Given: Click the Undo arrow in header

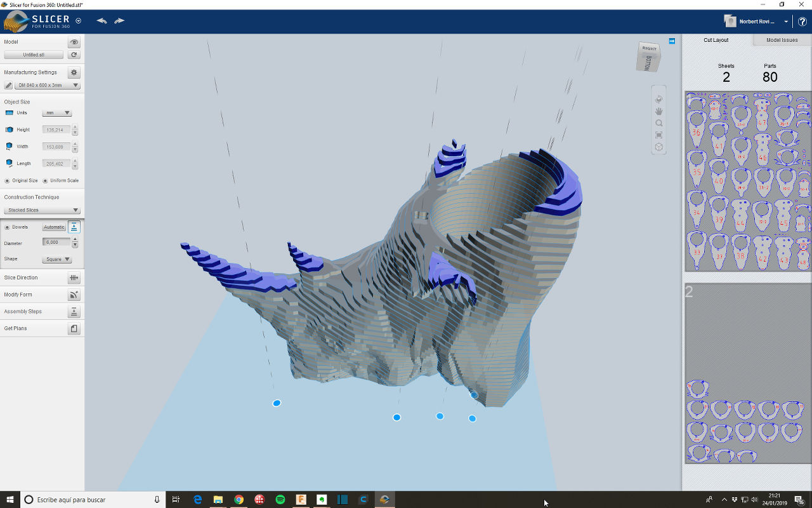Looking at the screenshot, I should tap(101, 21).
